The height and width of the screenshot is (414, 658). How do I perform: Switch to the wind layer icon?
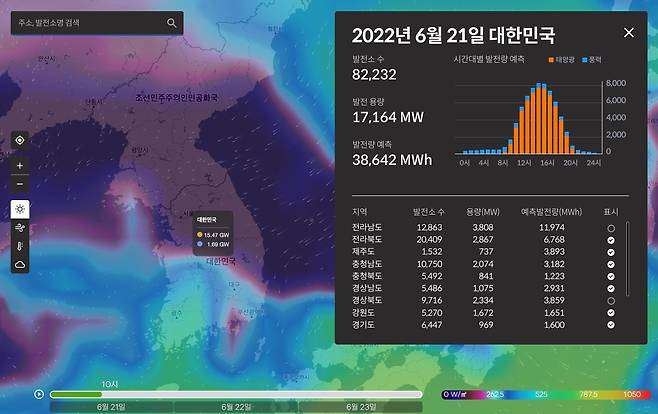click(x=20, y=228)
